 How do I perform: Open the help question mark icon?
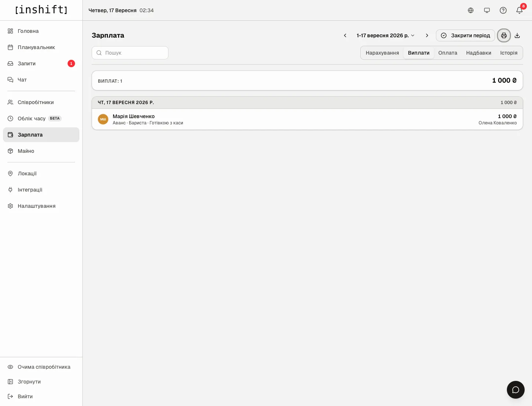503,10
